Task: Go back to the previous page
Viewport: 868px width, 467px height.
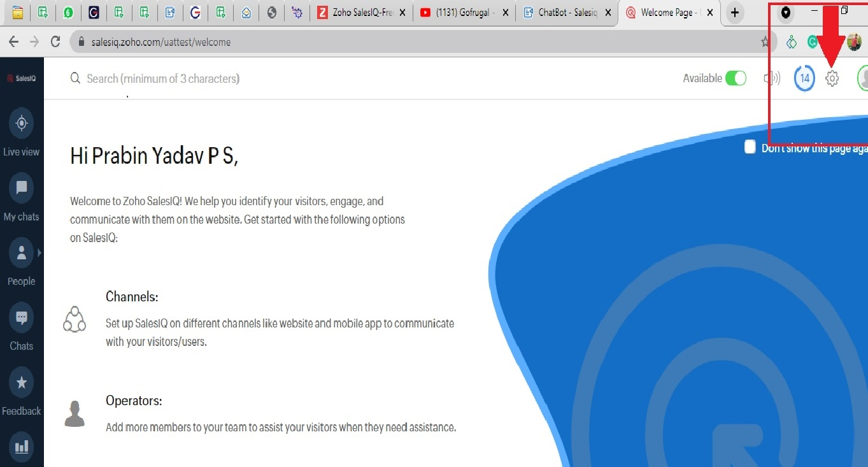Action: [13, 42]
